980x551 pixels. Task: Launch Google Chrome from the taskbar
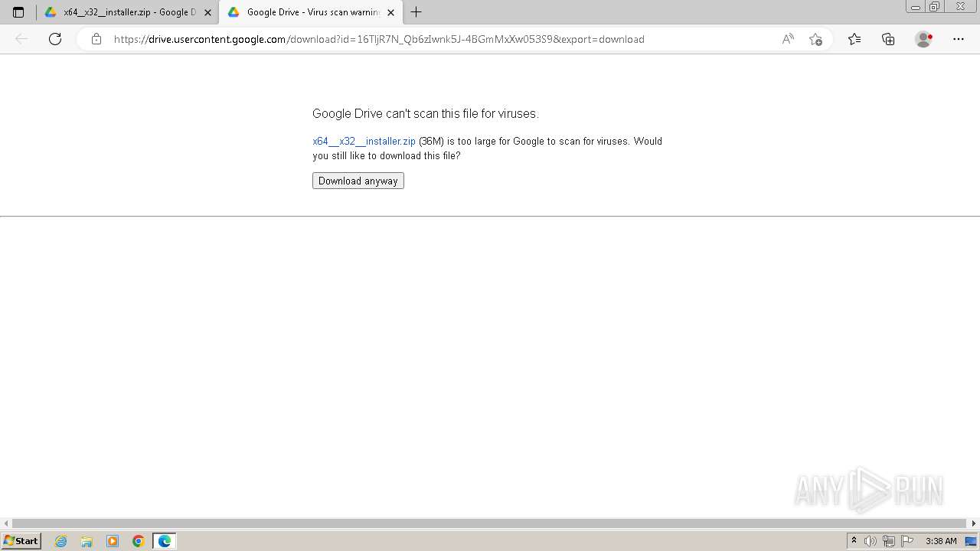pyautogui.click(x=139, y=541)
